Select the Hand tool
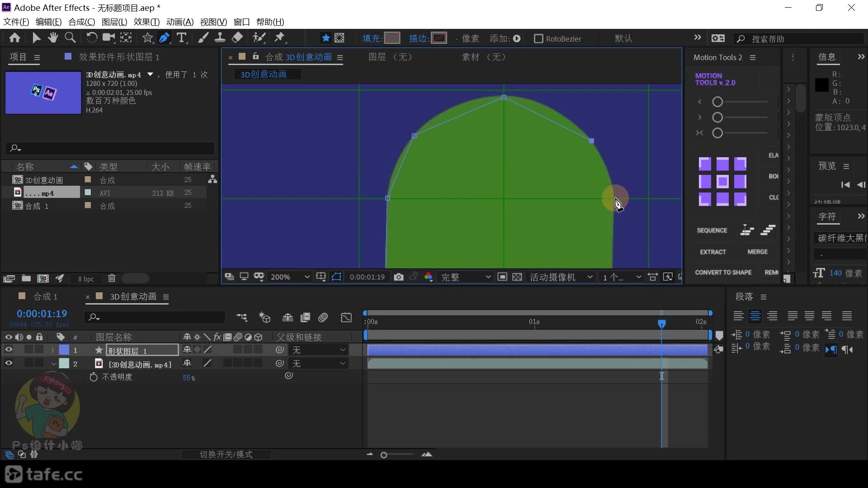The width and height of the screenshot is (868, 488). (53, 38)
